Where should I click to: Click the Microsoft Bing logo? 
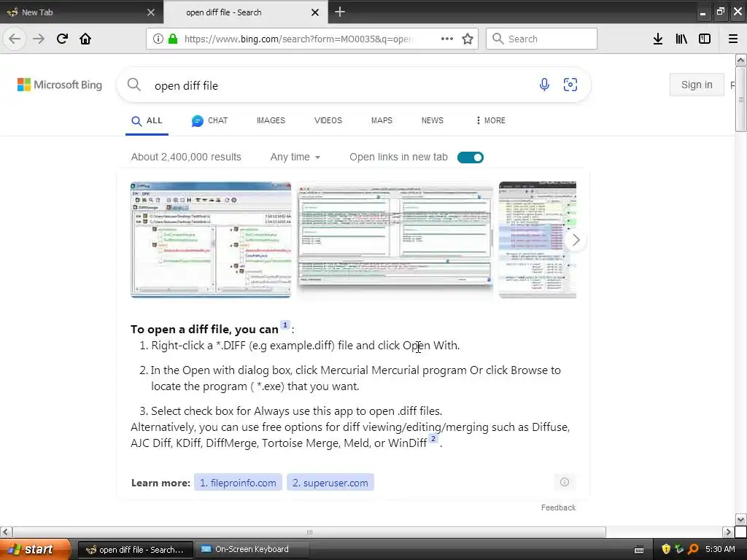tap(60, 85)
